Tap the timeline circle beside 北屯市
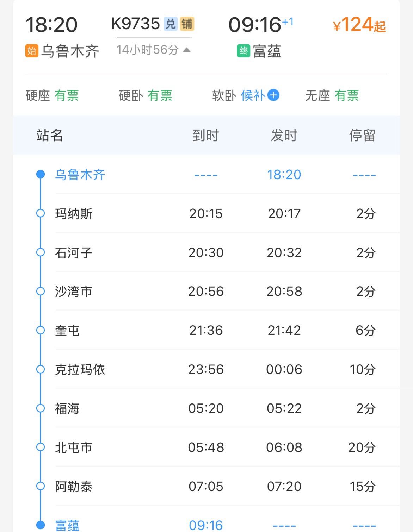Screen dimensions: 413x532 (x=41, y=447)
